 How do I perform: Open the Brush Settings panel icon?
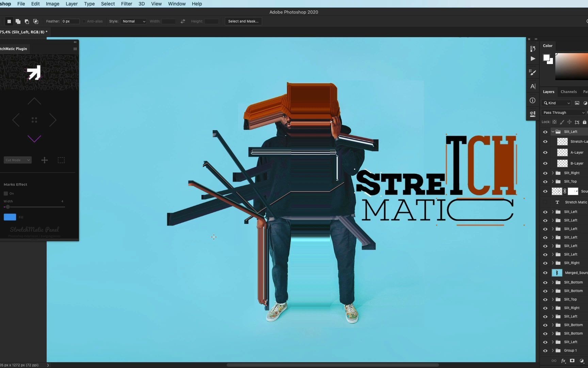point(533,72)
